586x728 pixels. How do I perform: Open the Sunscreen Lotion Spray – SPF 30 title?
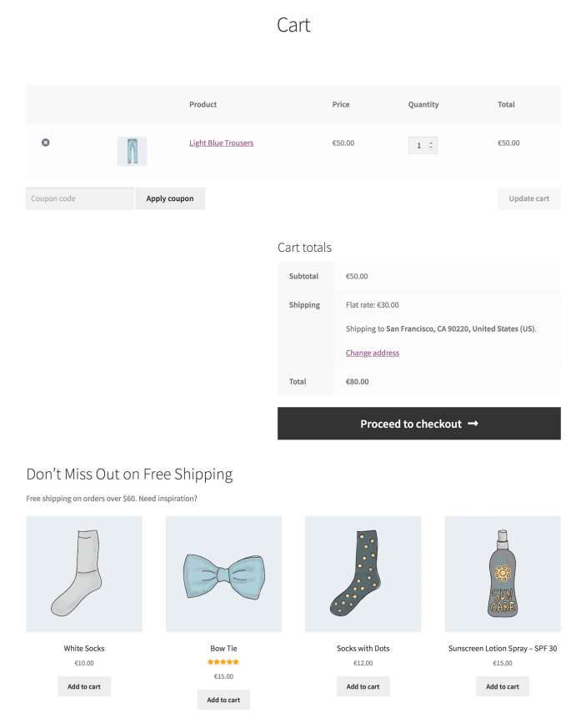[503, 648]
